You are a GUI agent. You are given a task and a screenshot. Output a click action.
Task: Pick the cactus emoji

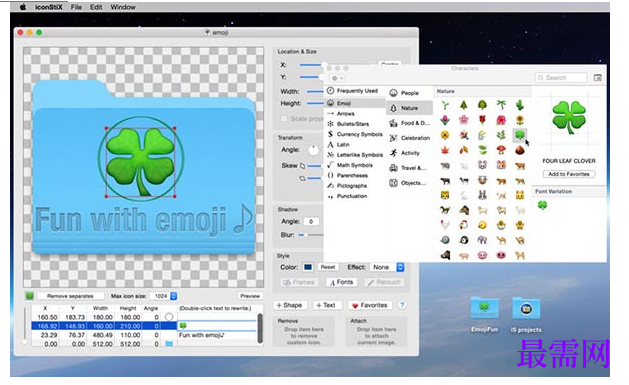(x=520, y=105)
